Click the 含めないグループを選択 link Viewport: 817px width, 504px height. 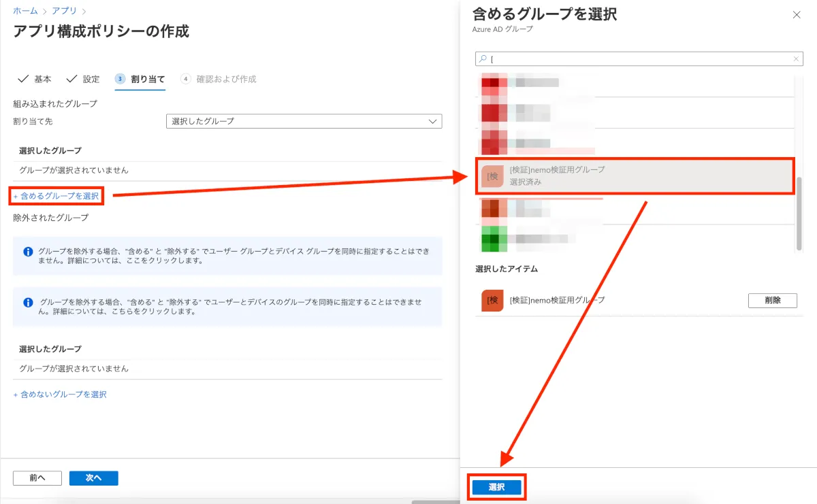[60, 394]
